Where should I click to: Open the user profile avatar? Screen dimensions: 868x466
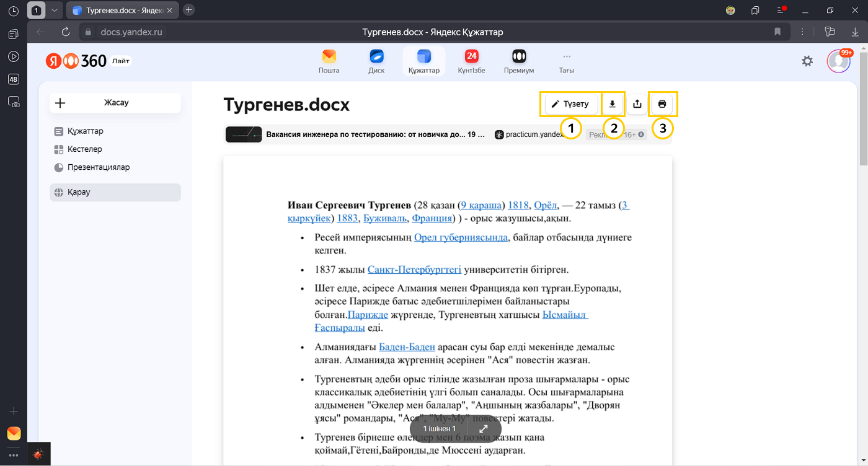pyautogui.click(x=838, y=61)
